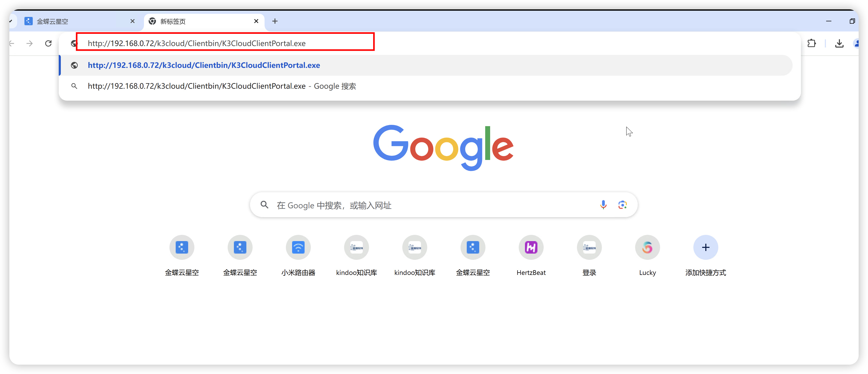868x374 pixels.
Task: Open the 登录 shortcut
Action: 589,256
